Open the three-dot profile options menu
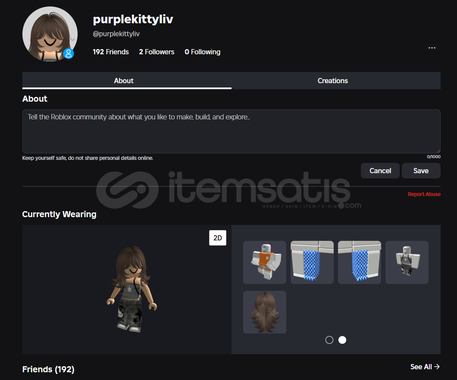 click(x=432, y=48)
